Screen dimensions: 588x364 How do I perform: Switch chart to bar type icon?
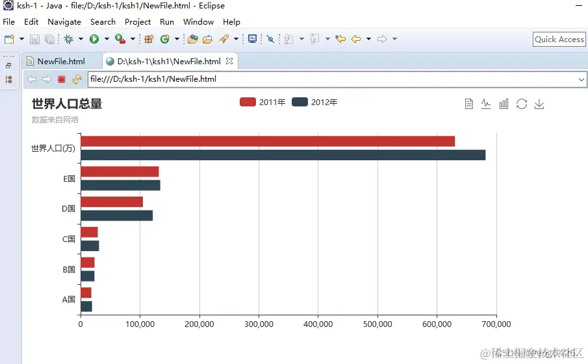[x=504, y=104]
